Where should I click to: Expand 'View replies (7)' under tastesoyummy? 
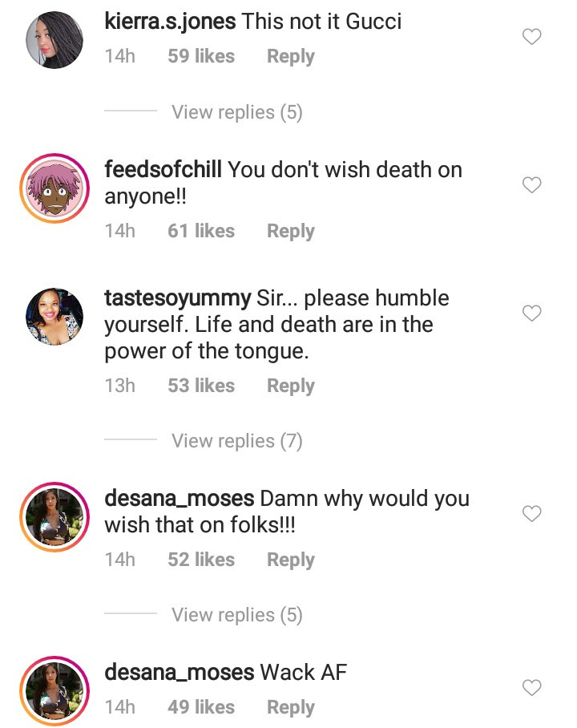pyautogui.click(x=236, y=441)
